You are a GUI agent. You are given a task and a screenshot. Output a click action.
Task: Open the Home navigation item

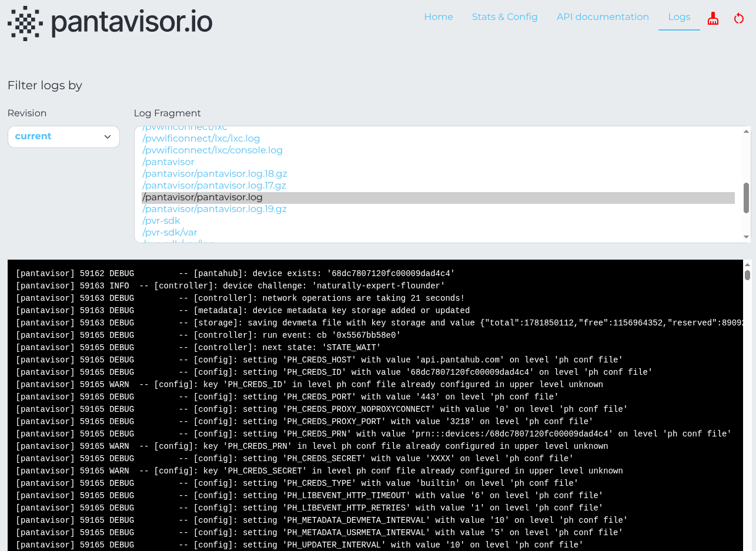(438, 16)
